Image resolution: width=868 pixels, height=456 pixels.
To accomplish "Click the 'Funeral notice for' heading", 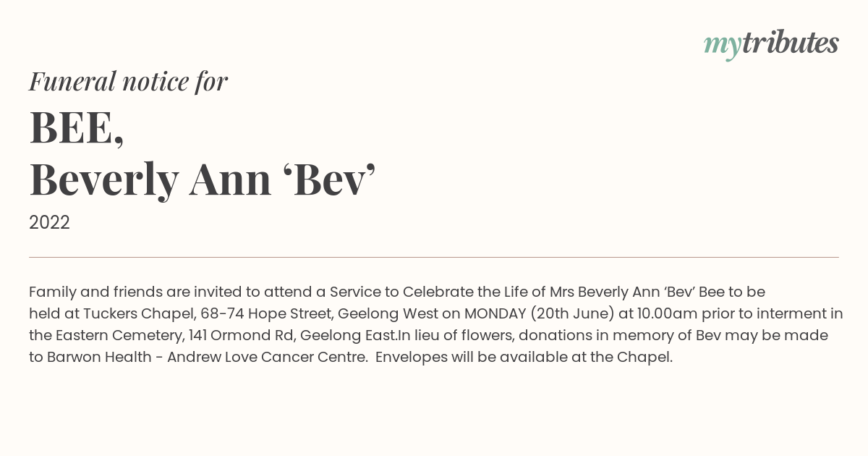I will click(128, 81).
